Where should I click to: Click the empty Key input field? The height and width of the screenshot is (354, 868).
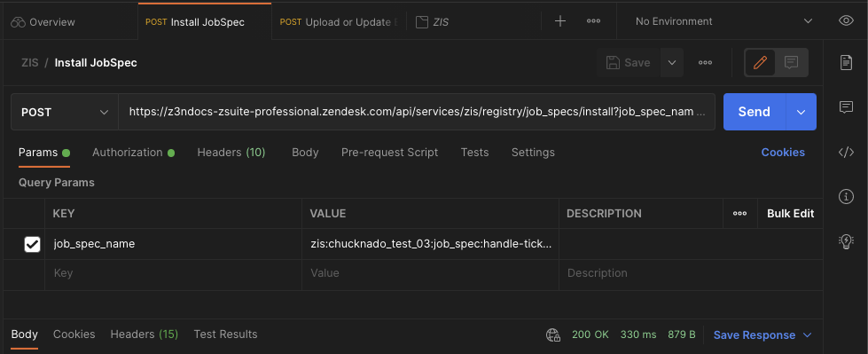click(x=173, y=273)
